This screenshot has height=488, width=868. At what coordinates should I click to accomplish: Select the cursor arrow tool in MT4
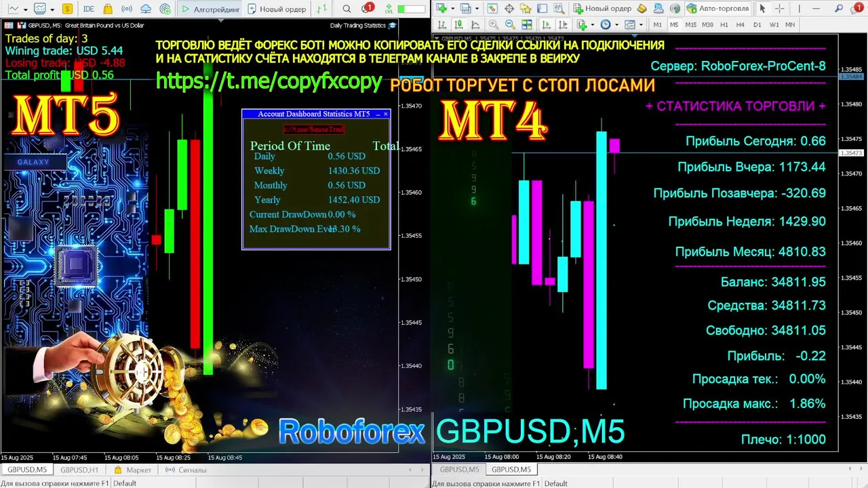click(x=762, y=9)
